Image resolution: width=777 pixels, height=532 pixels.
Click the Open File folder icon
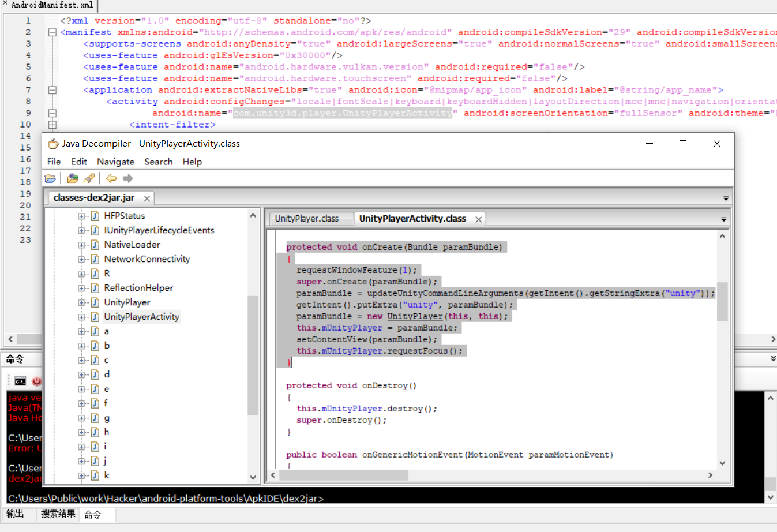click(x=50, y=178)
